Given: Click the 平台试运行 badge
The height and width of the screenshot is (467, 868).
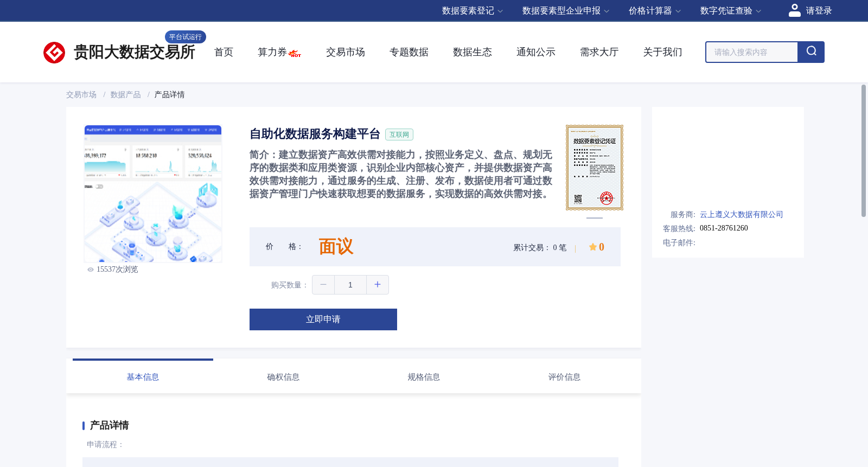Looking at the screenshot, I should (x=186, y=37).
